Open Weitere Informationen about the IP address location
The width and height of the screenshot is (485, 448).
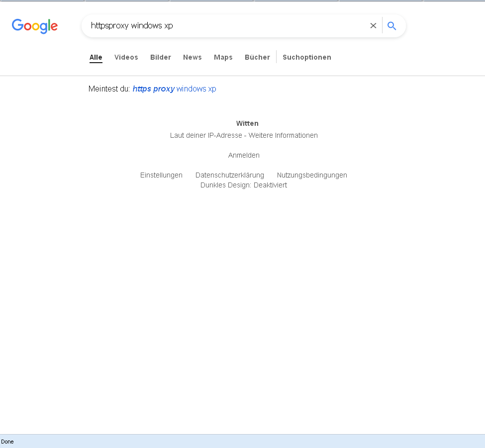(283, 135)
